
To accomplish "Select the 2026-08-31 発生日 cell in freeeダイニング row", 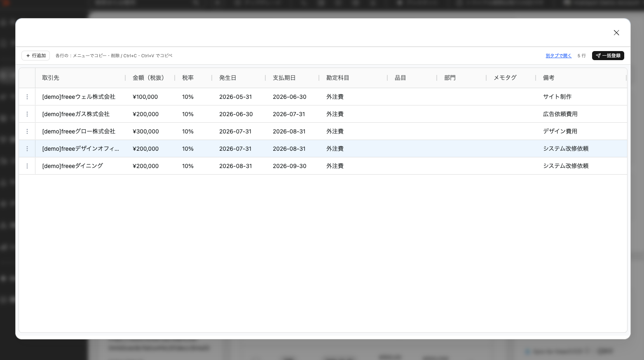I will click(x=239, y=166).
